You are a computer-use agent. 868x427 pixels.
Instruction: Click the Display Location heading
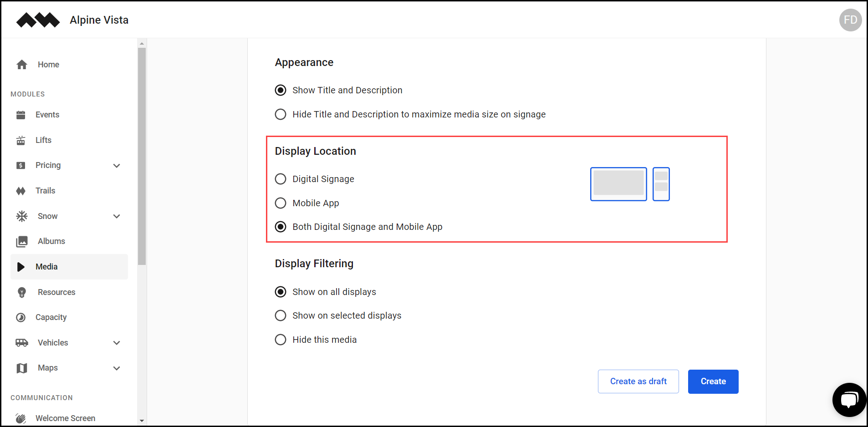pyautogui.click(x=316, y=151)
